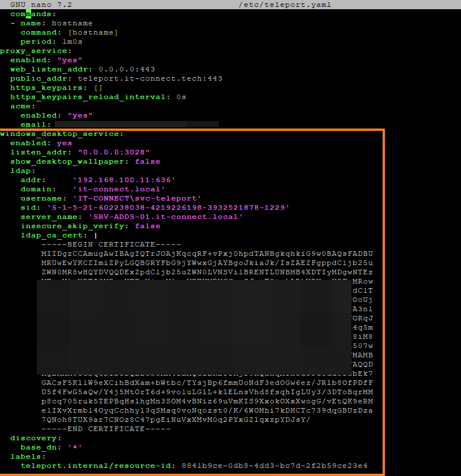Screen dimensions: 461x476
Task: Click the web_listen_addr value 0.0.0.0:443
Action: coord(123,69)
